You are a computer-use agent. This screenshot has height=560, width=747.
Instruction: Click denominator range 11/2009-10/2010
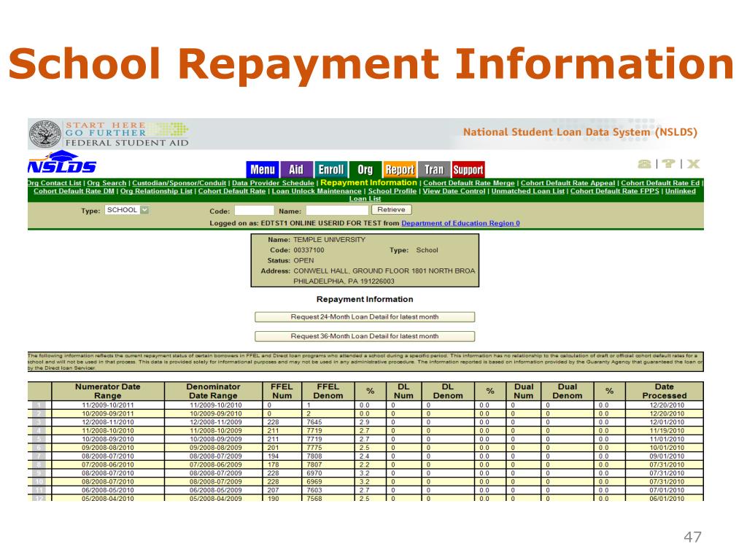[216, 405]
